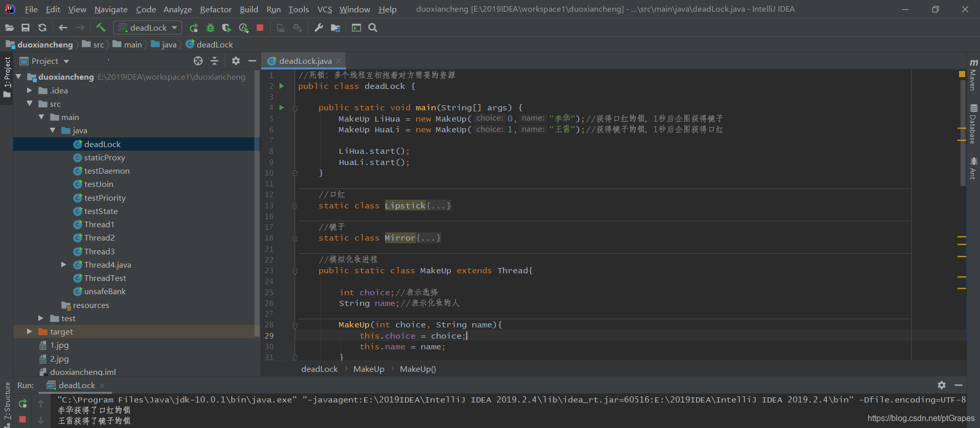The image size is (980, 428).
Task: Open the VCS menu
Action: pos(325,9)
